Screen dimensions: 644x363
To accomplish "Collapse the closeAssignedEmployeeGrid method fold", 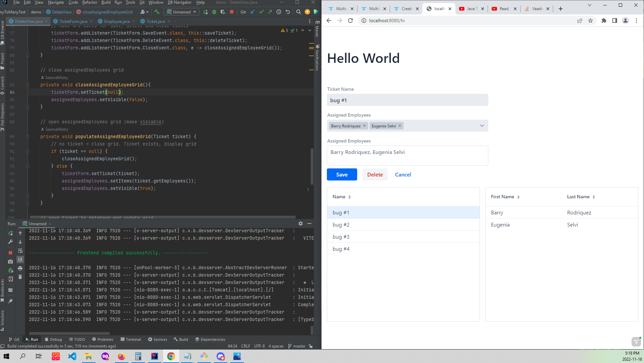I will tap(28, 85).
